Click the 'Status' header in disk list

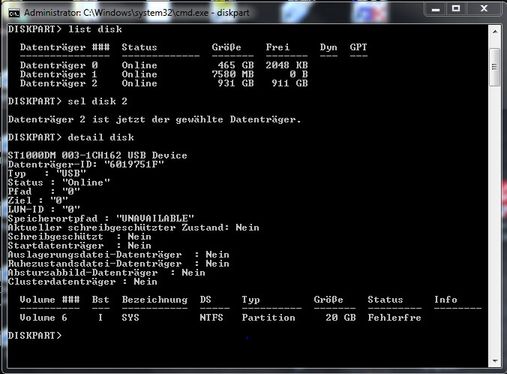point(139,47)
